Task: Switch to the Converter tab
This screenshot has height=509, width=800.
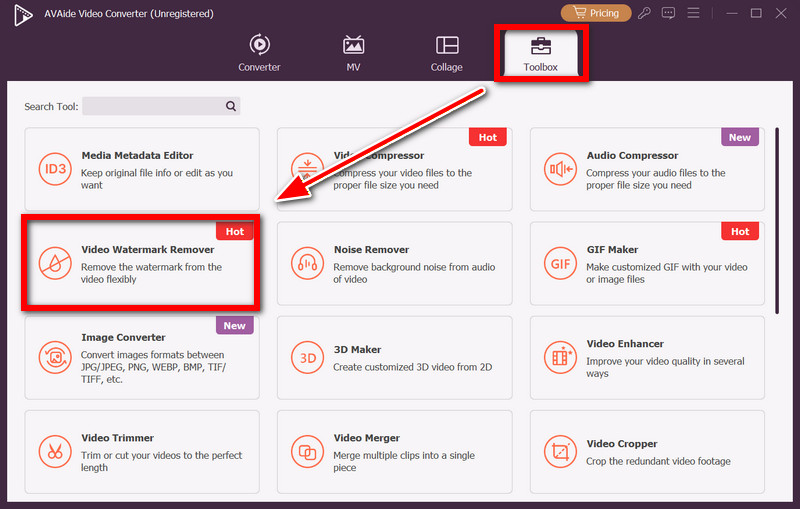Action: pyautogui.click(x=259, y=54)
